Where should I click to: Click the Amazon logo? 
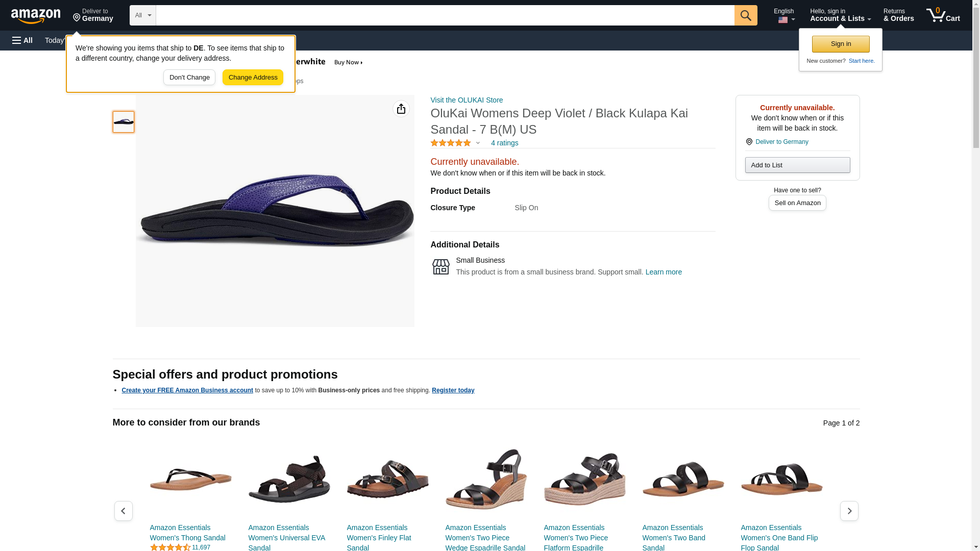pyautogui.click(x=36, y=16)
